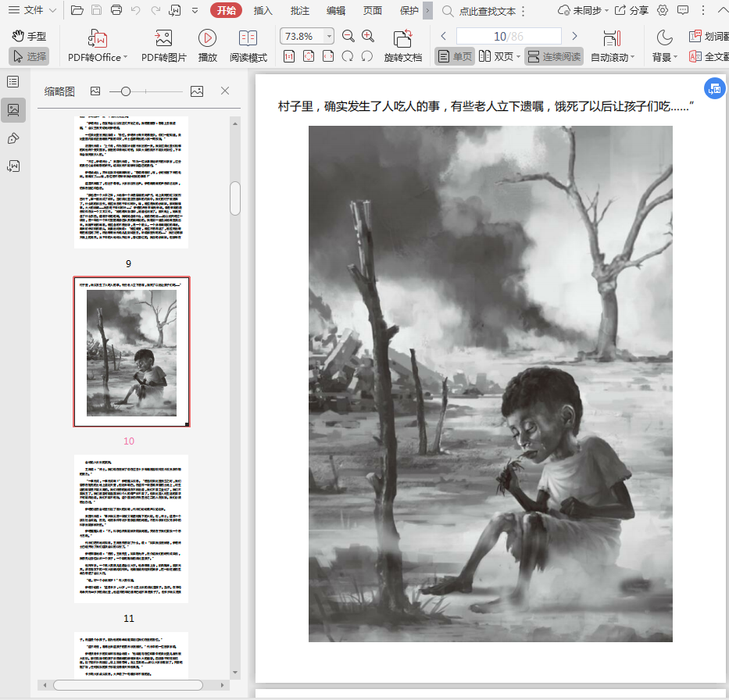The image size is (729, 700).
Task: Click the redo arrow icon
Action: pos(155,10)
